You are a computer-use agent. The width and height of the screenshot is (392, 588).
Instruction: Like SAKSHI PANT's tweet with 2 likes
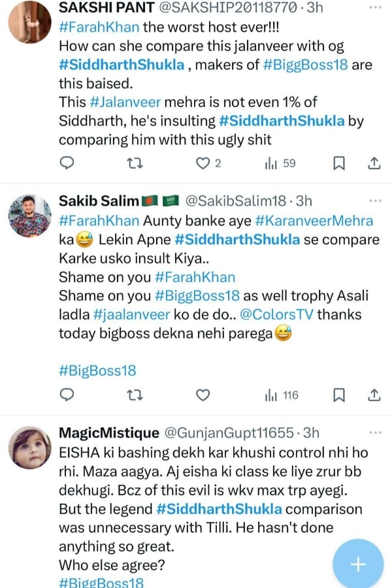coord(204,163)
